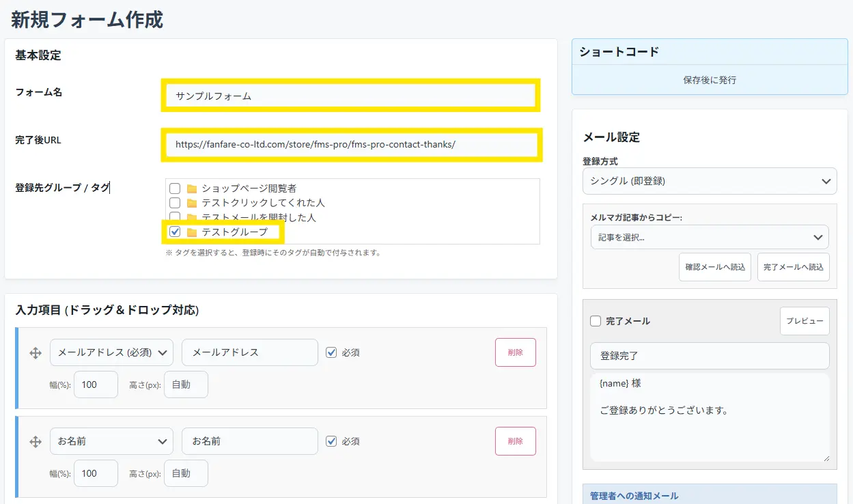Click the プレビュー button

coord(804,321)
